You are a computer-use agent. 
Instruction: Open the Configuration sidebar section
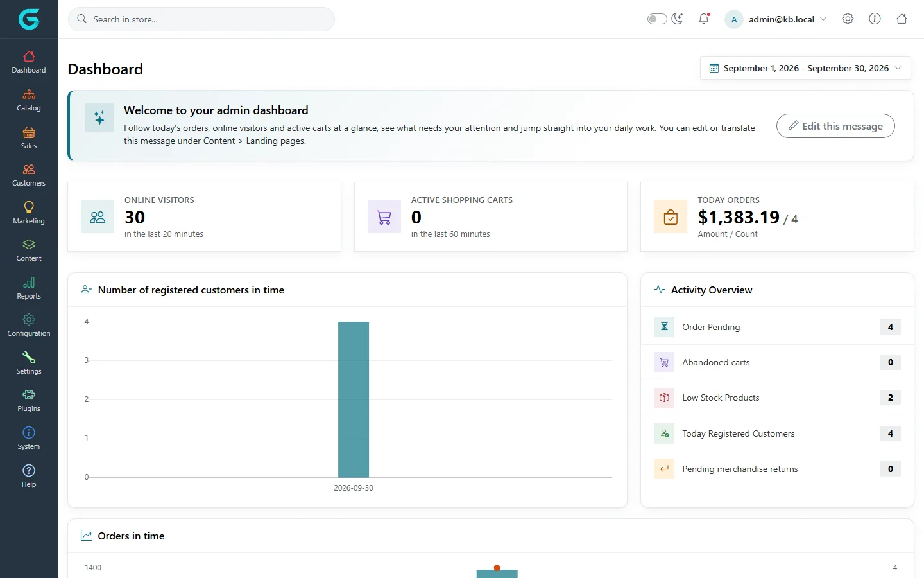pyautogui.click(x=29, y=326)
